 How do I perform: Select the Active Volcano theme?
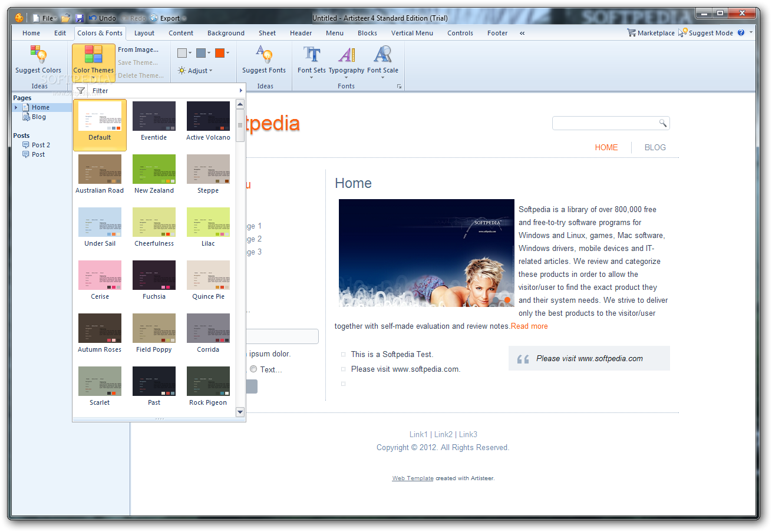208,121
